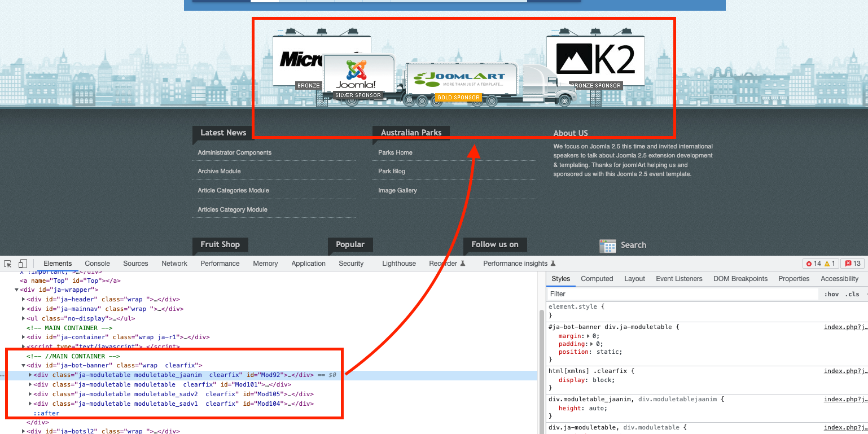Image resolution: width=868 pixels, height=434 pixels.
Task: Activate the inspect element picker icon
Action: pos(8,264)
